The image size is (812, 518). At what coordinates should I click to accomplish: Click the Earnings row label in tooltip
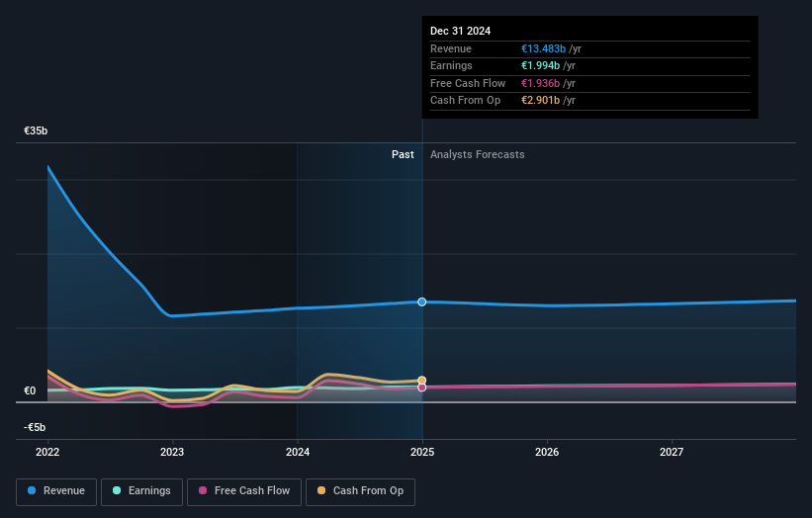pyautogui.click(x=451, y=65)
